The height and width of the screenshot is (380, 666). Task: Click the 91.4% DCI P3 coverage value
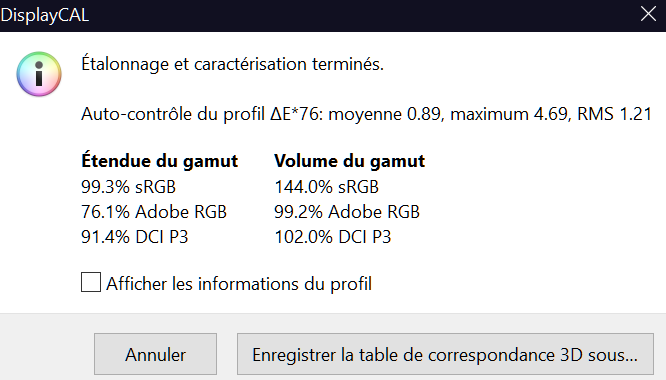pos(134,237)
